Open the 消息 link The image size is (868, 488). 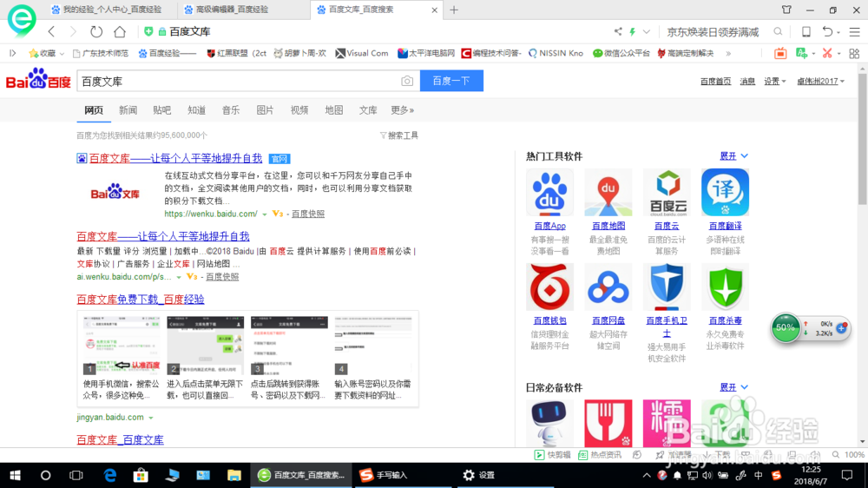point(748,82)
